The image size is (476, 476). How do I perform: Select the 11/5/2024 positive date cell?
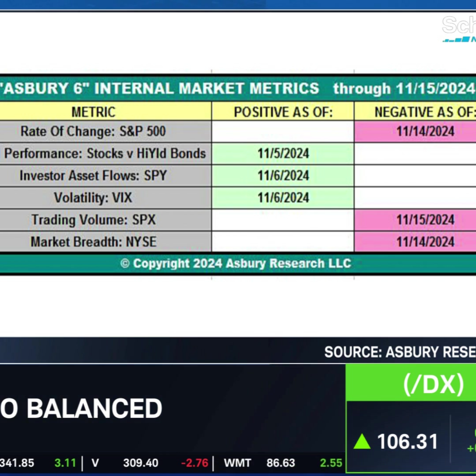point(283,153)
